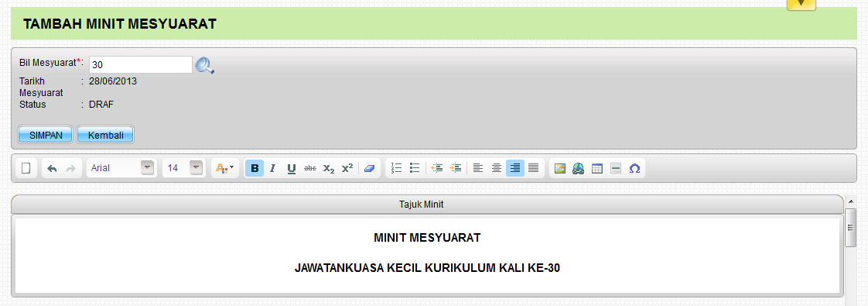Click the redo arrow icon
The height and width of the screenshot is (306, 868).
tap(71, 168)
